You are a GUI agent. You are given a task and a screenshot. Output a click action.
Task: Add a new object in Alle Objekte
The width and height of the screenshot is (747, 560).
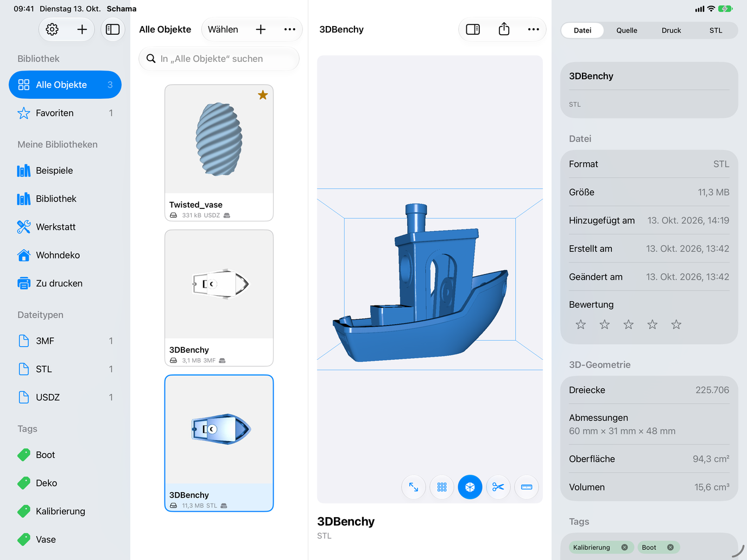[x=261, y=29]
